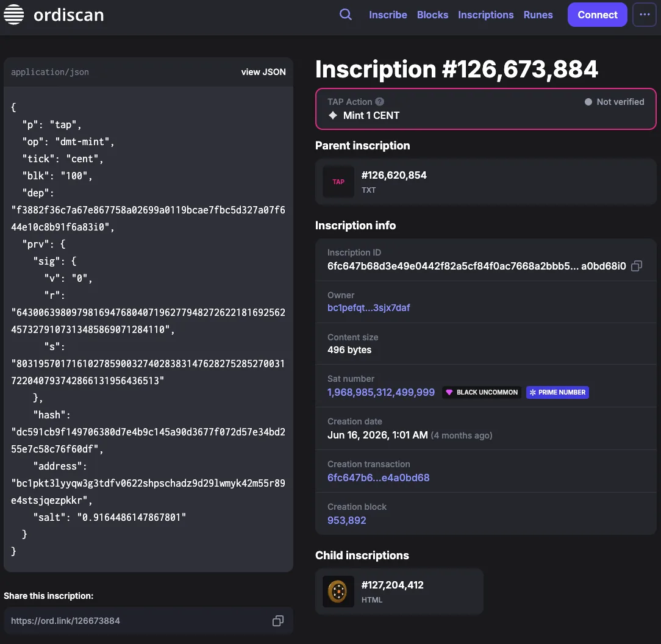
Task: Open sat number 1,968,985,312,499,999
Action: click(x=381, y=392)
